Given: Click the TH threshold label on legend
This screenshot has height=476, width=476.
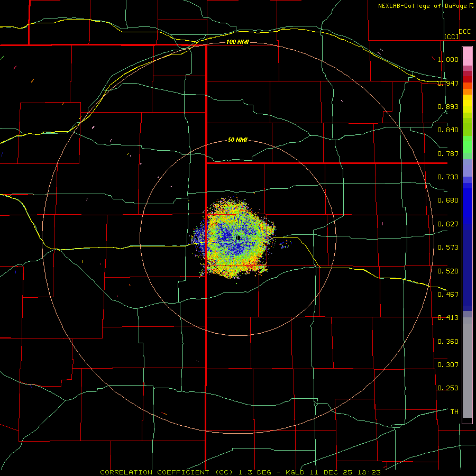Looking at the screenshot, I should (454, 412).
